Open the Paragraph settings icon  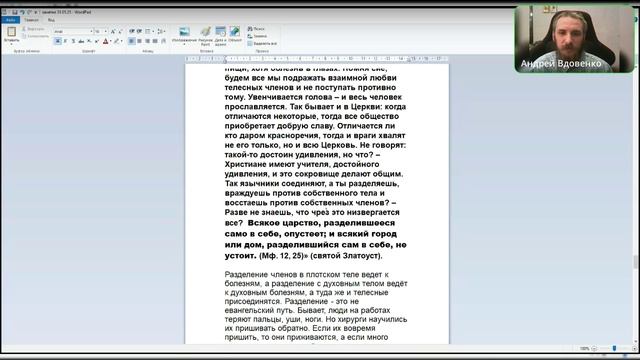[x=164, y=41]
